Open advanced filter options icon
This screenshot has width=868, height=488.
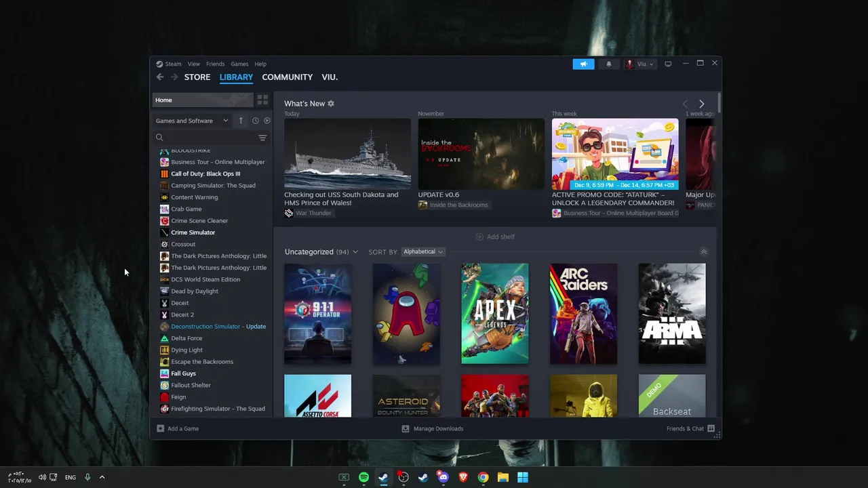[262, 138]
